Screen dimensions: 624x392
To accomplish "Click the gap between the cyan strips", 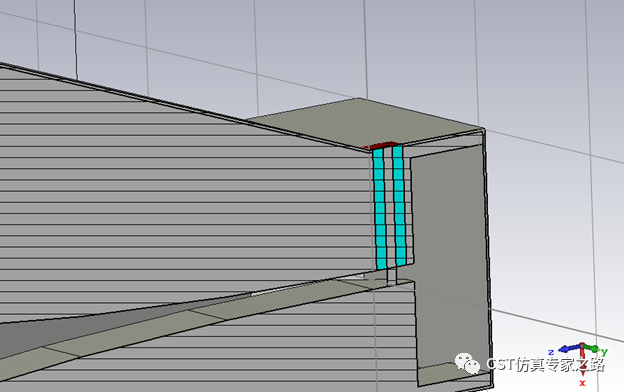I will click(389, 207).
